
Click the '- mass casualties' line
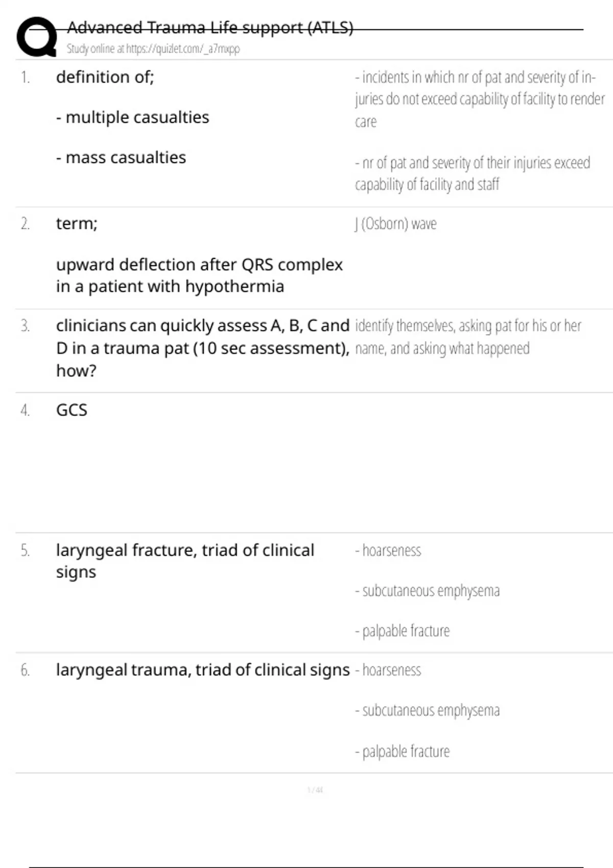(121, 158)
